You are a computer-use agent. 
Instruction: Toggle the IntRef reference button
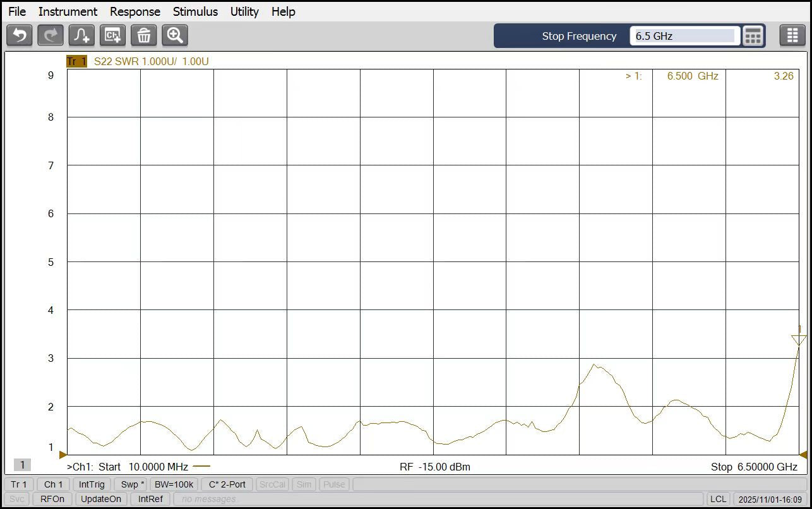point(150,499)
